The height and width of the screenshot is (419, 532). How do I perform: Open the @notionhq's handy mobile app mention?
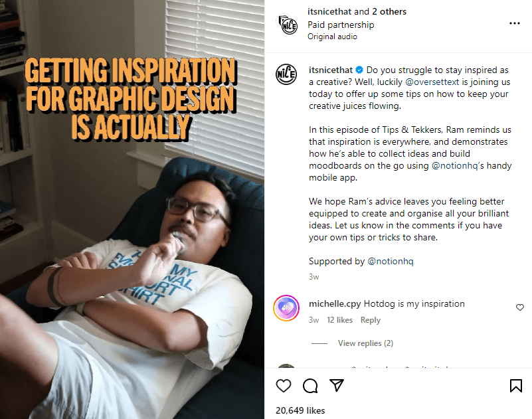click(455, 165)
